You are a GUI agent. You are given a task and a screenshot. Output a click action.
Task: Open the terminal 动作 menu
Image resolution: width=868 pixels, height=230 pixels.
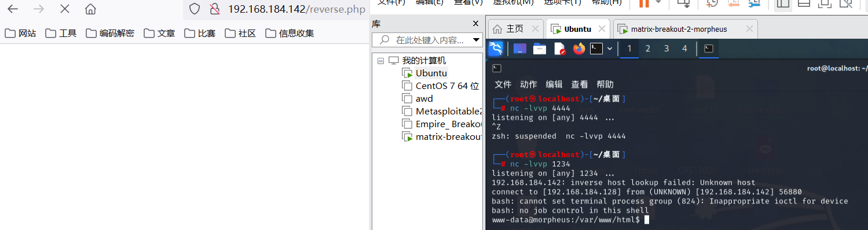(529, 84)
